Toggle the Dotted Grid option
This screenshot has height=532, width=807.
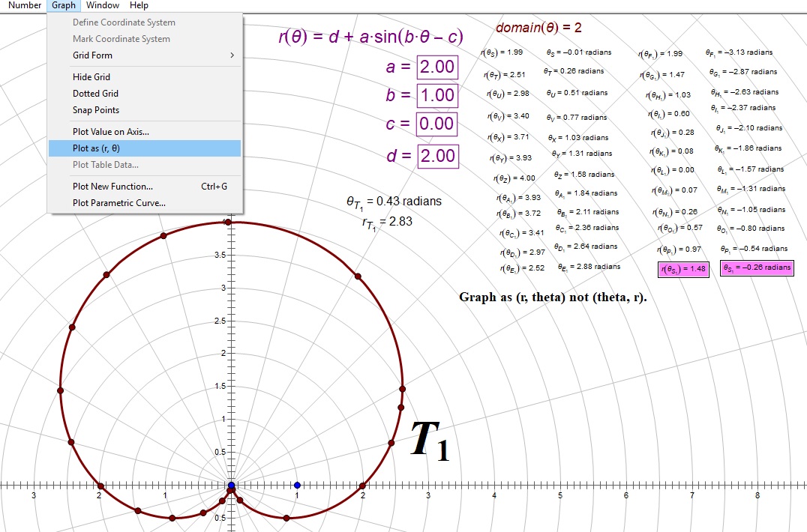95,94
